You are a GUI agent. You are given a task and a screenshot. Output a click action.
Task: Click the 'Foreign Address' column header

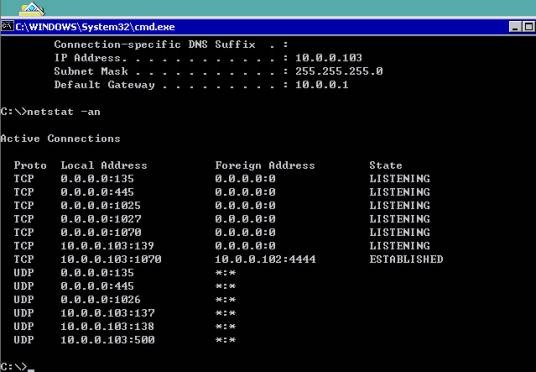265,165
